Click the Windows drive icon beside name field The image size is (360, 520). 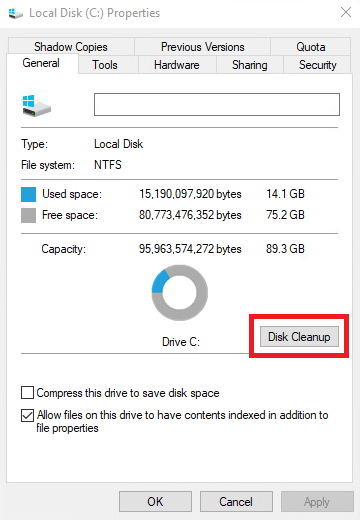click(36, 105)
